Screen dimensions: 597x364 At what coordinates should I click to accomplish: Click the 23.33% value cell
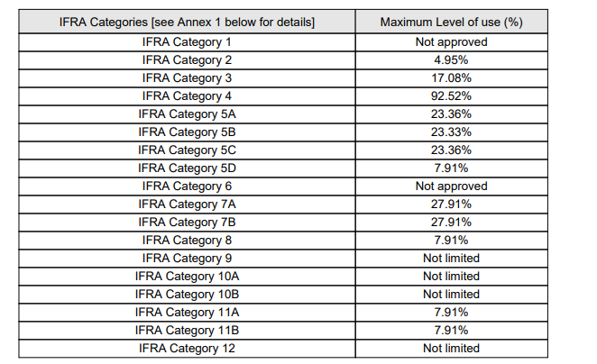pyautogui.click(x=451, y=132)
